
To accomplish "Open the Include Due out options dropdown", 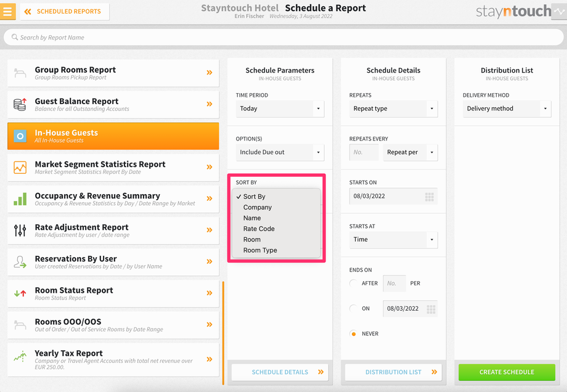I will tap(280, 152).
